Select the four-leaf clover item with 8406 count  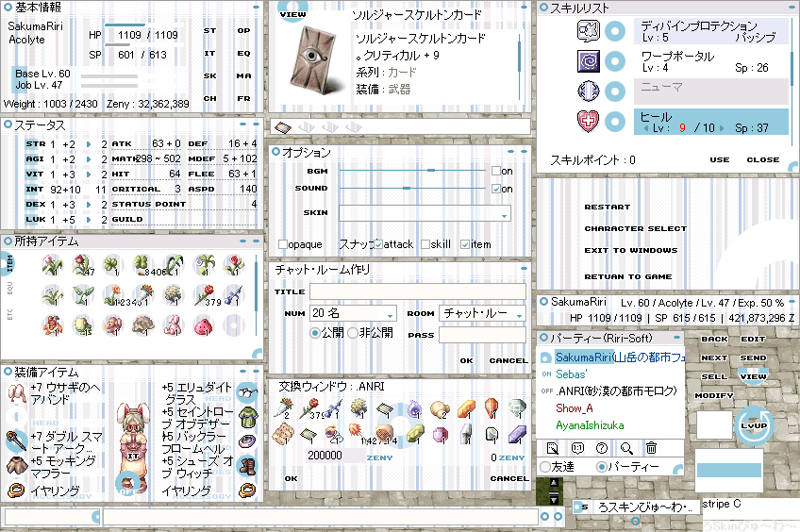(x=142, y=265)
